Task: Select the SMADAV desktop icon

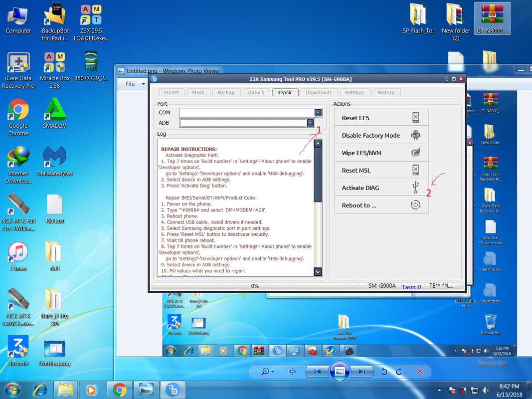Action: pyautogui.click(x=55, y=114)
